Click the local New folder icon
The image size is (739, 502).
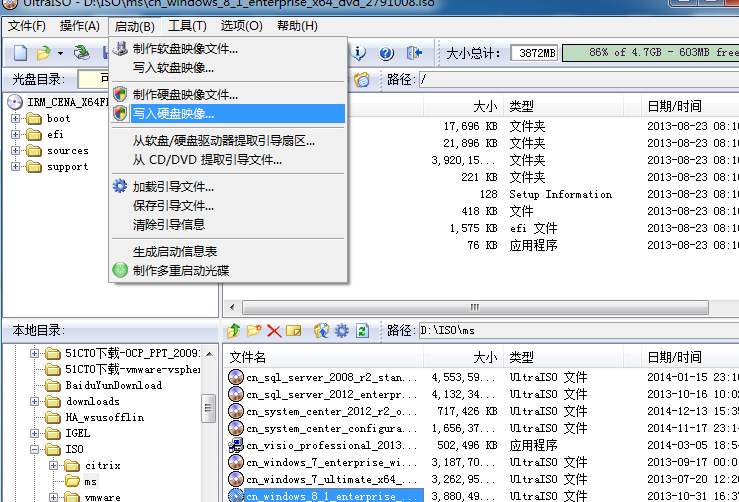[254, 331]
